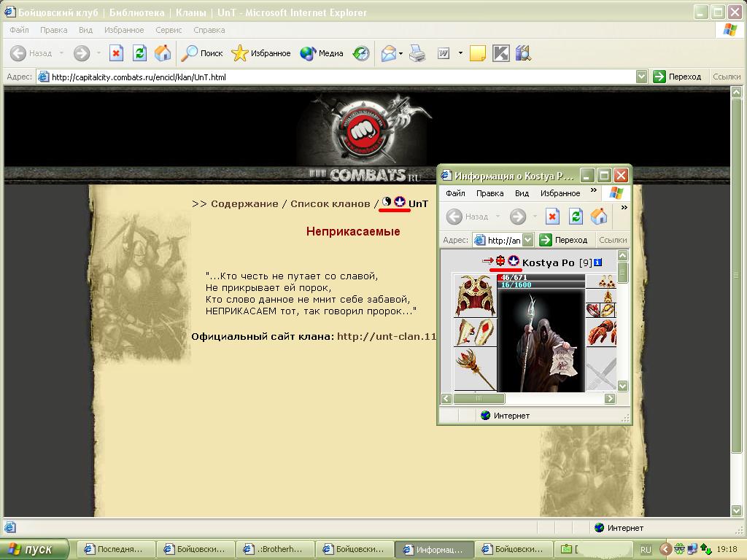Open the History icon in main toolbar

361,53
